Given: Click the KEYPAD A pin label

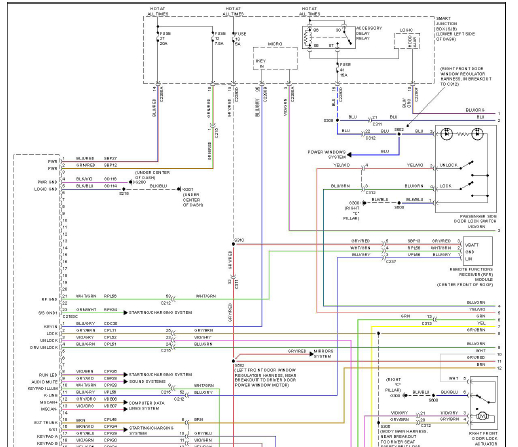Looking at the screenshot, I should [47, 437].
